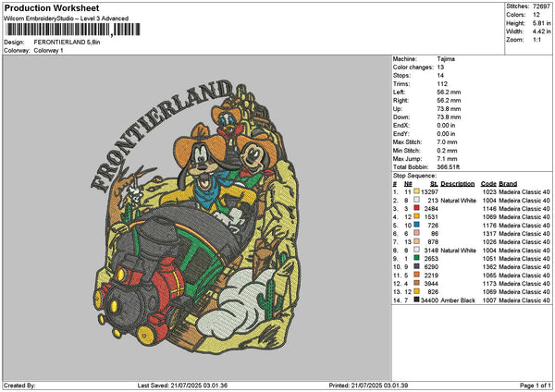555x392 pixels.
Task: Select the 'St.' column header
Action: [435, 184]
